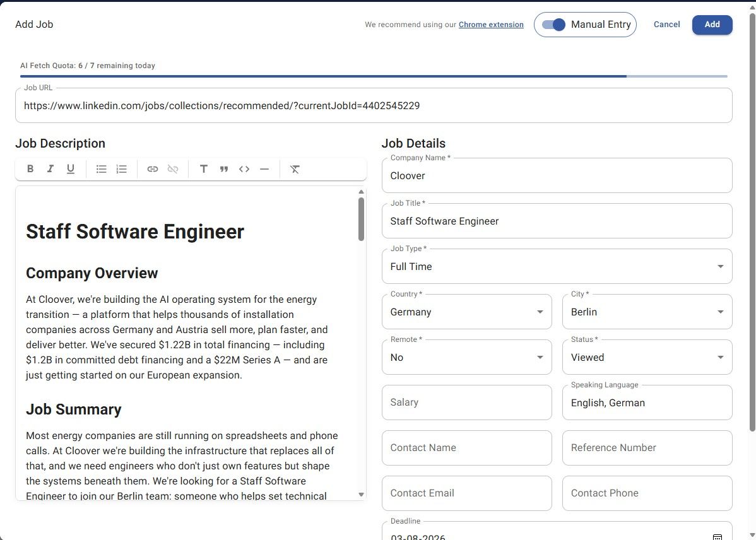Viewport: 756px width, 540px height.
Task: Open the Deadline calendar picker
Action: tap(718, 537)
